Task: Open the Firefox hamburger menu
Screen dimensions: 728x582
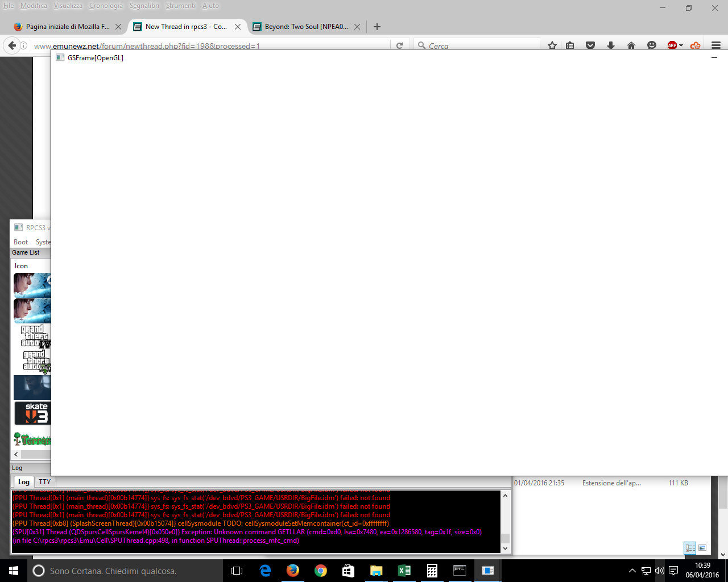Action: (716, 45)
